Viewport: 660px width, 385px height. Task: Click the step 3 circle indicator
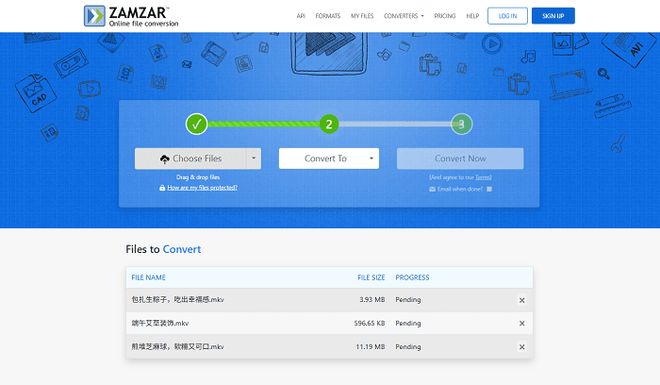pos(462,124)
